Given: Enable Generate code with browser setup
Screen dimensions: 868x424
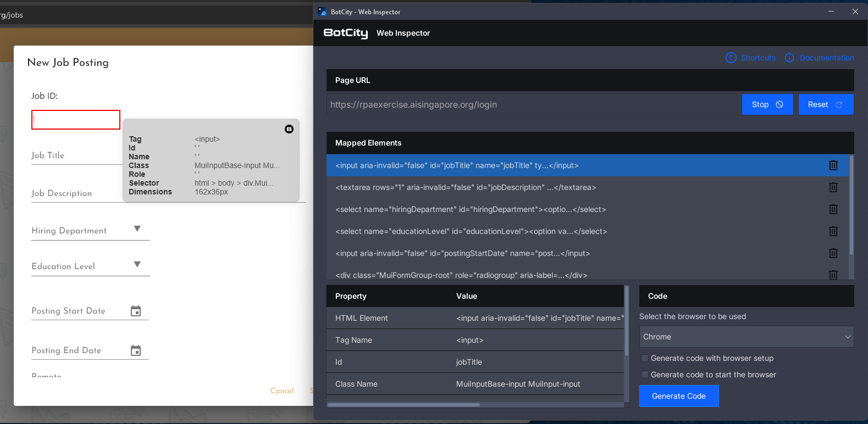Looking at the screenshot, I should pyautogui.click(x=645, y=358).
